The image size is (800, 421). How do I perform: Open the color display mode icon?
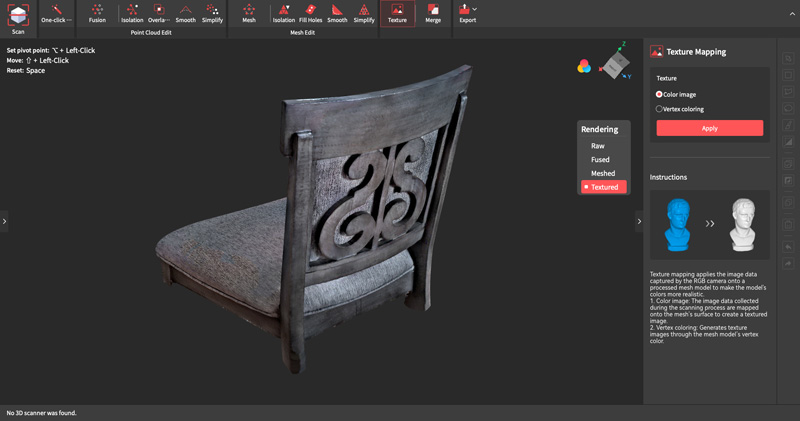tap(584, 66)
